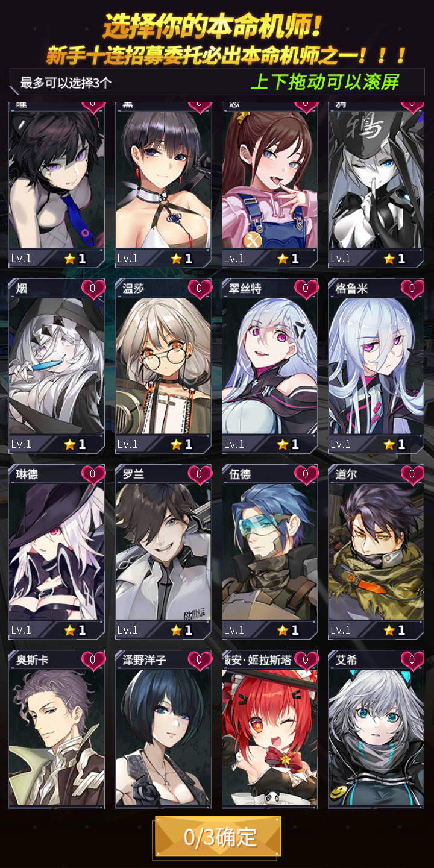Pick the 琳德 character with the black hat
This screenshot has height=868, width=434.
click(x=57, y=552)
